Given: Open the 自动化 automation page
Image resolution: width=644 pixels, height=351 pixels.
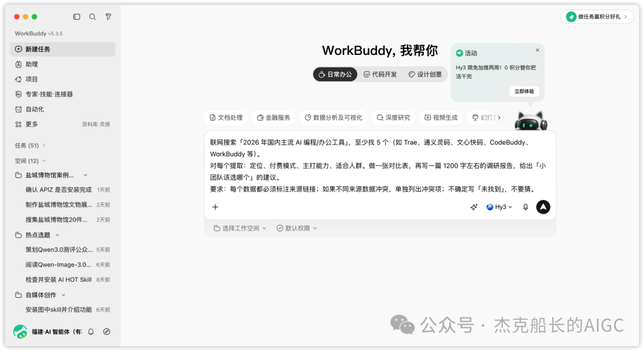Looking at the screenshot, I should point(63,109).
